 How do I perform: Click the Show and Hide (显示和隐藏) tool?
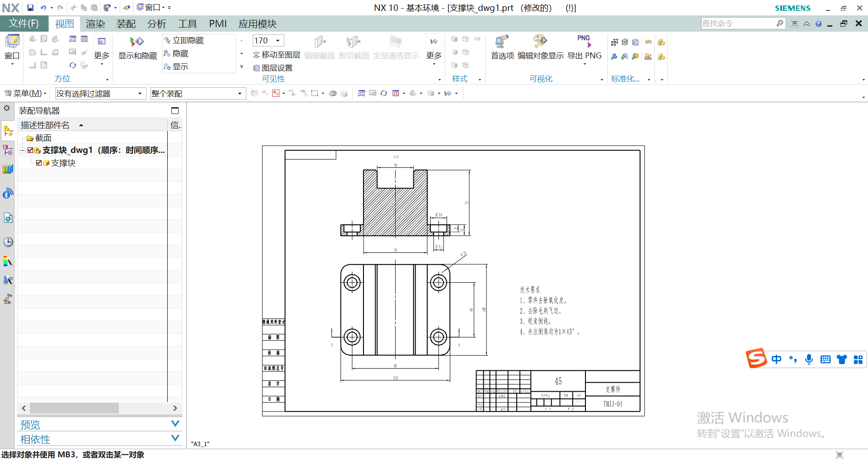(x=137, y=48)
